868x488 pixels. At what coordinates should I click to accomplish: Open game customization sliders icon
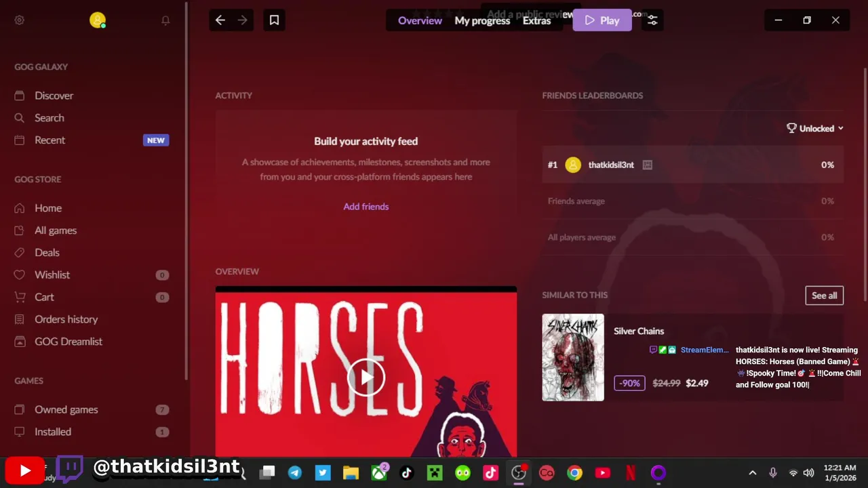click(652, 20)
